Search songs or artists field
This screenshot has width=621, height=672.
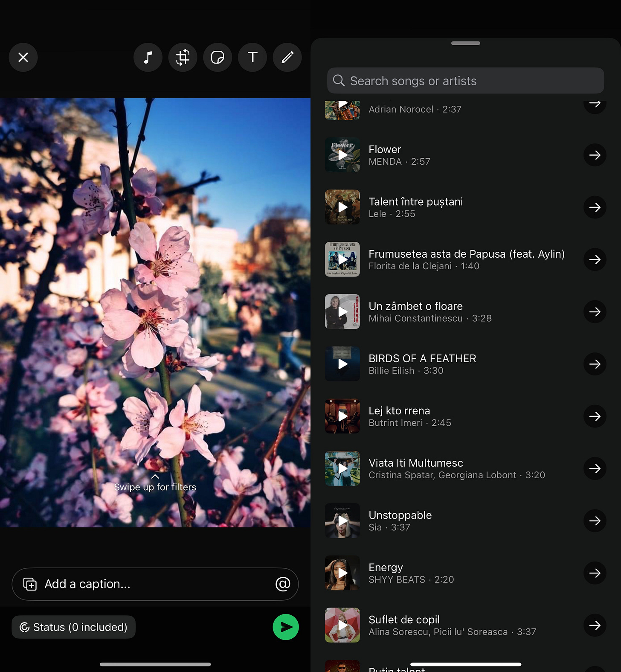pyautogui.click(x=465, y=81)
